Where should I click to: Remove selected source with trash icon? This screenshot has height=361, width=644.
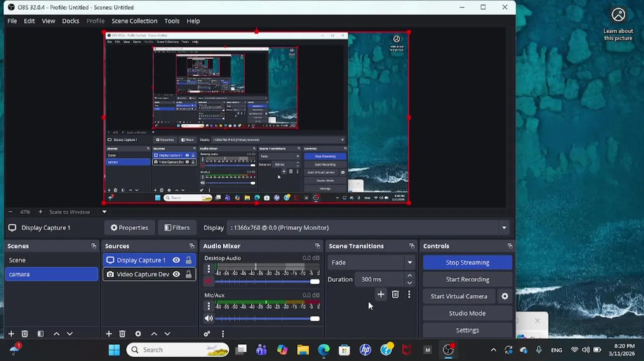122,334
